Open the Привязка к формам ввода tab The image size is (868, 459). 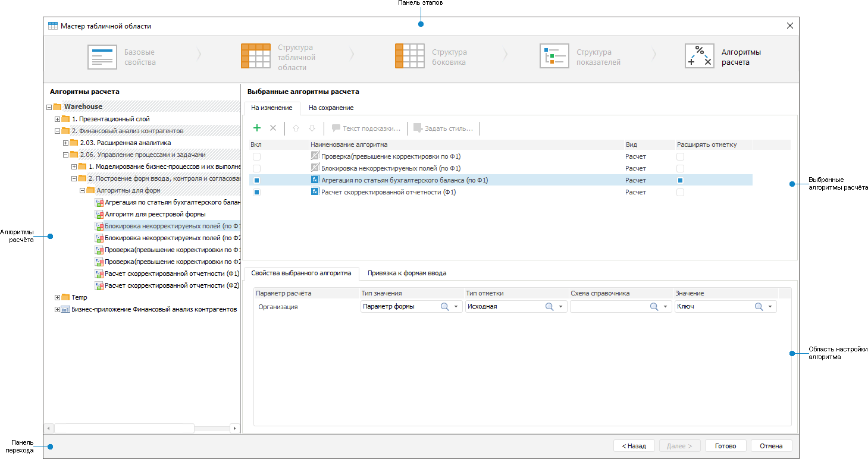407,273
